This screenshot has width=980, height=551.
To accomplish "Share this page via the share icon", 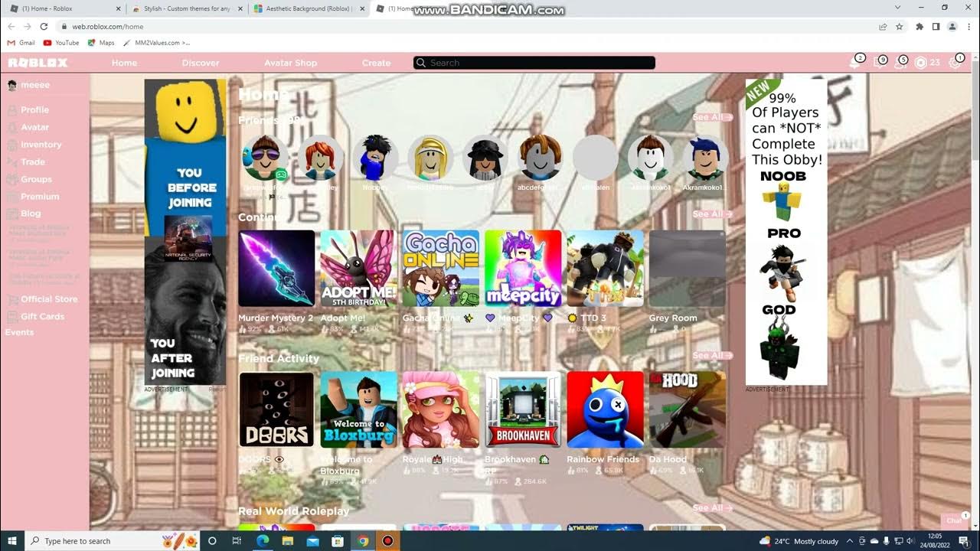I will click(x=883, y=26).
